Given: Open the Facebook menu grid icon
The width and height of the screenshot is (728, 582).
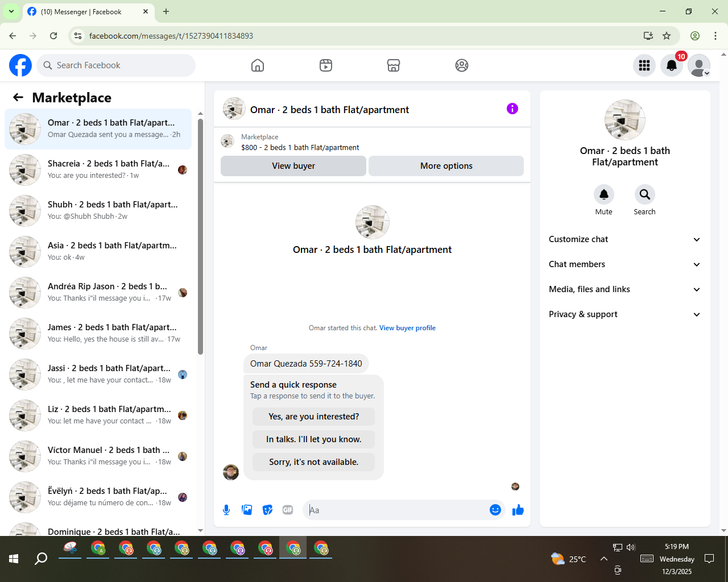Looking at the screenshot, I should [x=644, y=65].
